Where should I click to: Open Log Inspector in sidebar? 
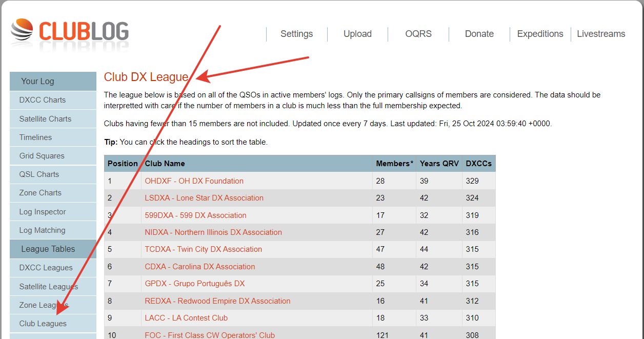[53, 212]
